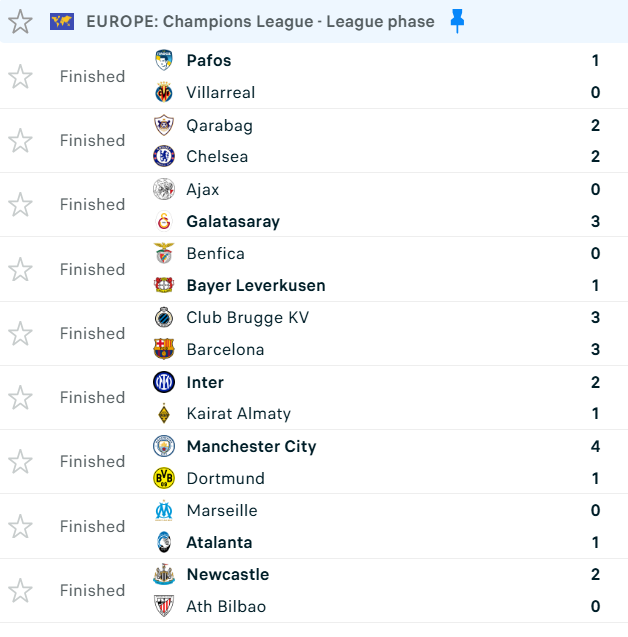This screenshot has height=637, width=628.
Task: Click the blue pin icon beside league title
Action: point(457,21)
